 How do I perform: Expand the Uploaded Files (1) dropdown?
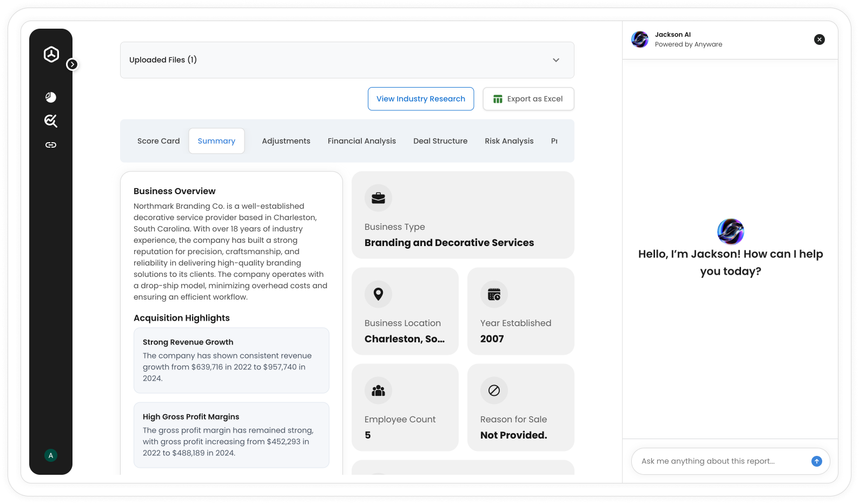point(556,60)
